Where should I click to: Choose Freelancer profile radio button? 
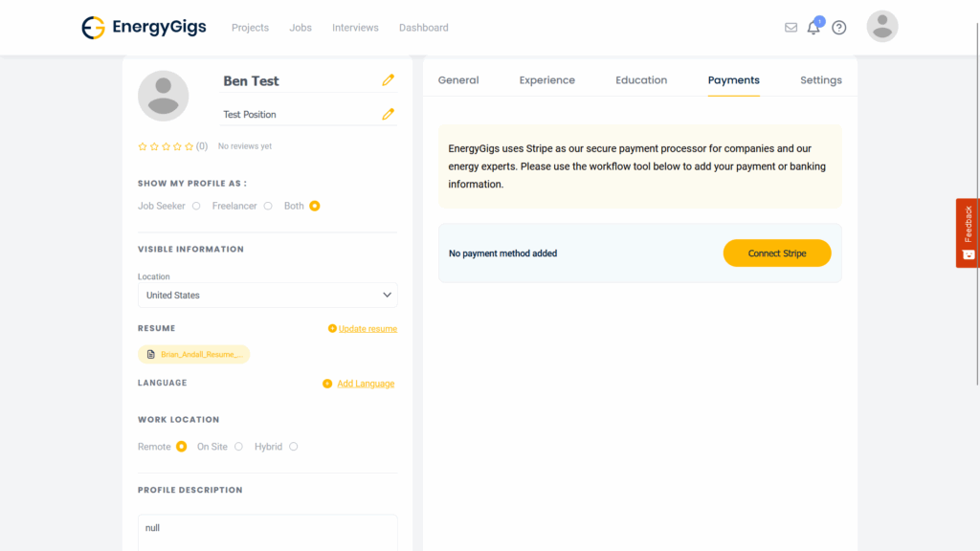[x=268, y=206]
